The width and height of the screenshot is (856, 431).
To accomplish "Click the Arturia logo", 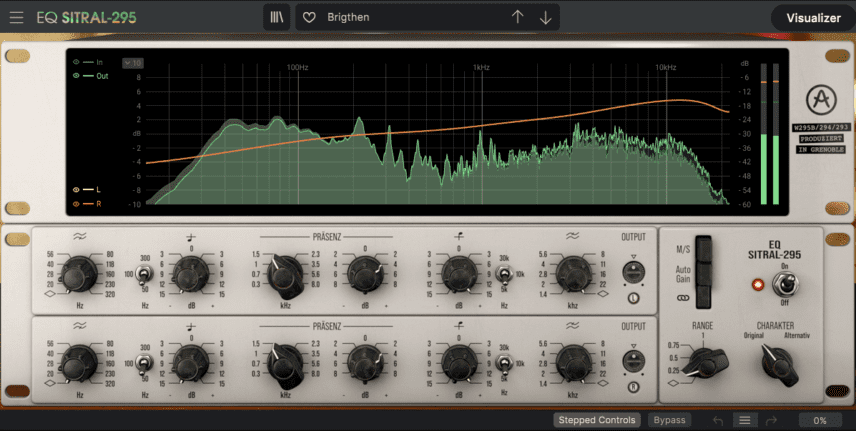I will point(821,100).
